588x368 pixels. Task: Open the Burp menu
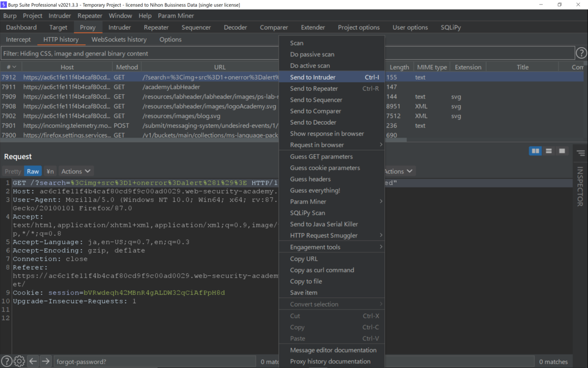point(10,16)
